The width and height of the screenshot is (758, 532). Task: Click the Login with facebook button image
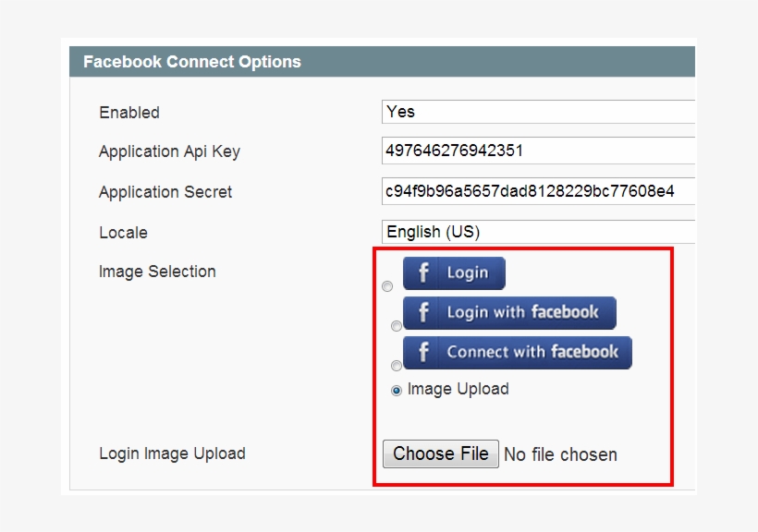pyautogui.click(x=509, y=313)
